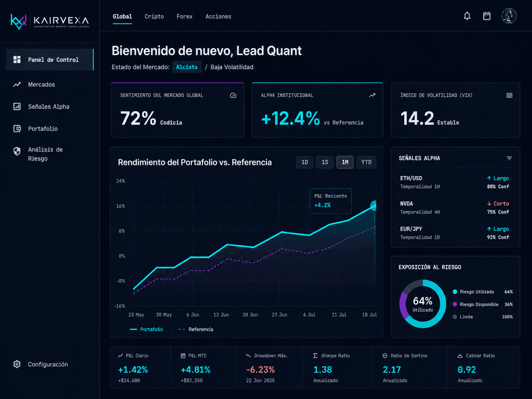Toggle the Portafolio series in chart legend
The width and height of the screenshot is (532, 399).
pos(146,329)
